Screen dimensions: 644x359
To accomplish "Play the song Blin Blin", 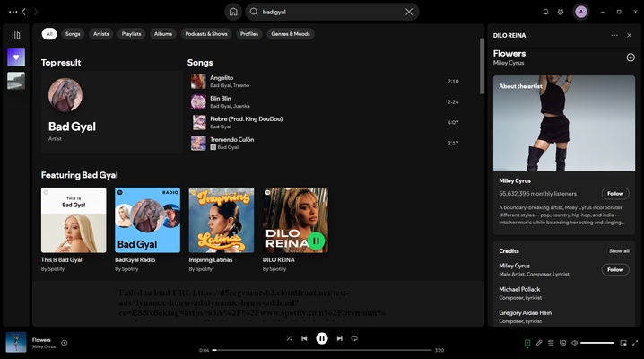I will 325,102.
